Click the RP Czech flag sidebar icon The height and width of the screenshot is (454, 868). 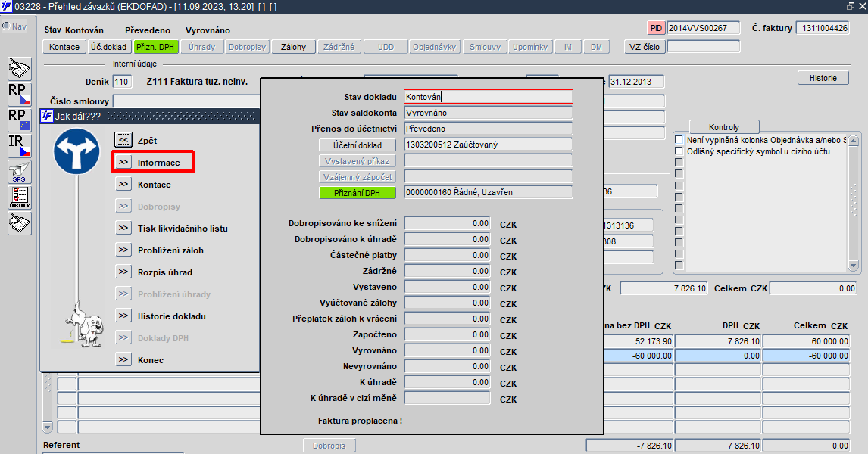(x=19, y=94)
